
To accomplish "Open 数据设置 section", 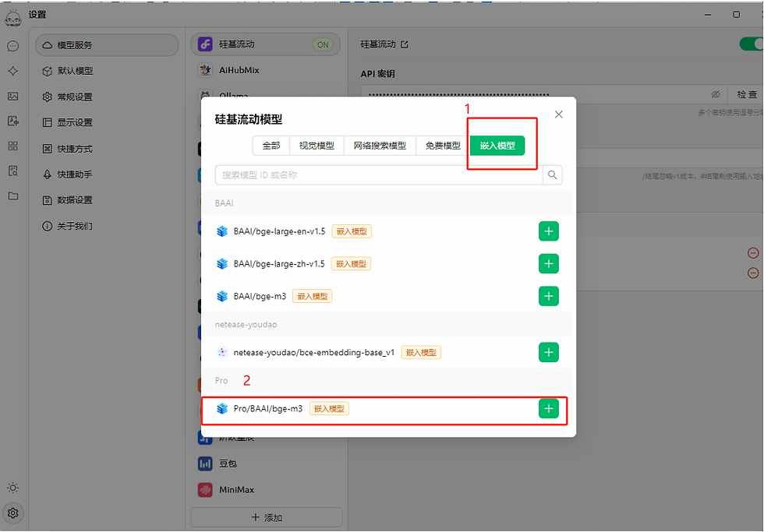I will (107, 200).
